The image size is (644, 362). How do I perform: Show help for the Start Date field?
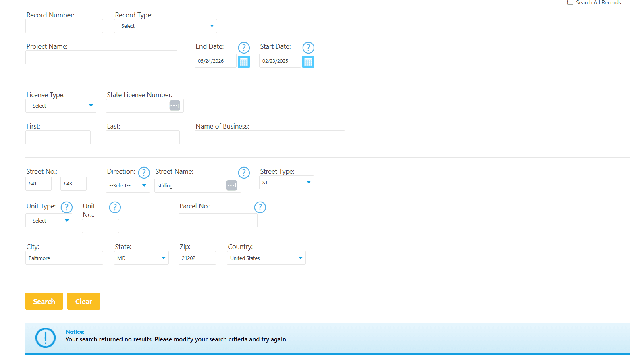[308, 48]
